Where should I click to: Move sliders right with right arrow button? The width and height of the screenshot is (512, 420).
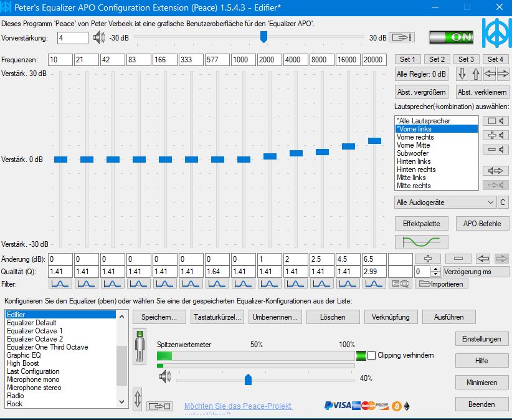point(503,74)
